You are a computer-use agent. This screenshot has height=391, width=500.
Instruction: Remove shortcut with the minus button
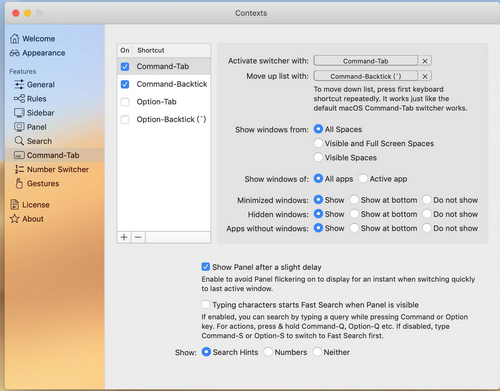(138, 237)
